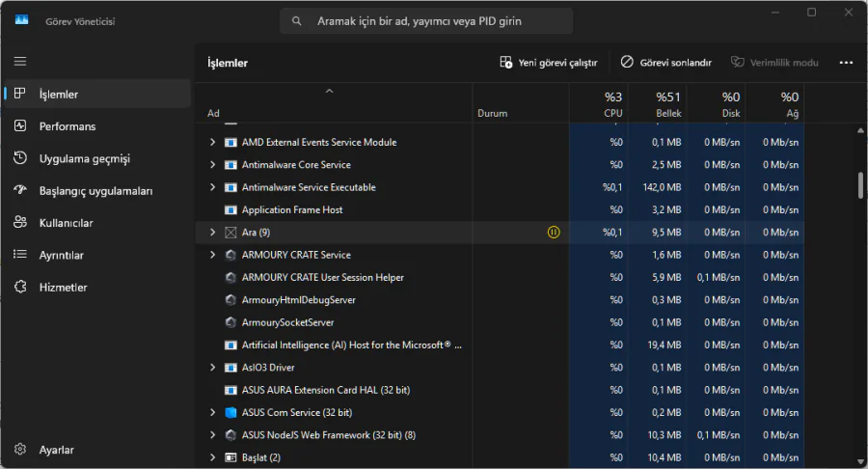Click the search box for name or PID
868x469 pixels.
pyautogui.click(x=426, y=21)
